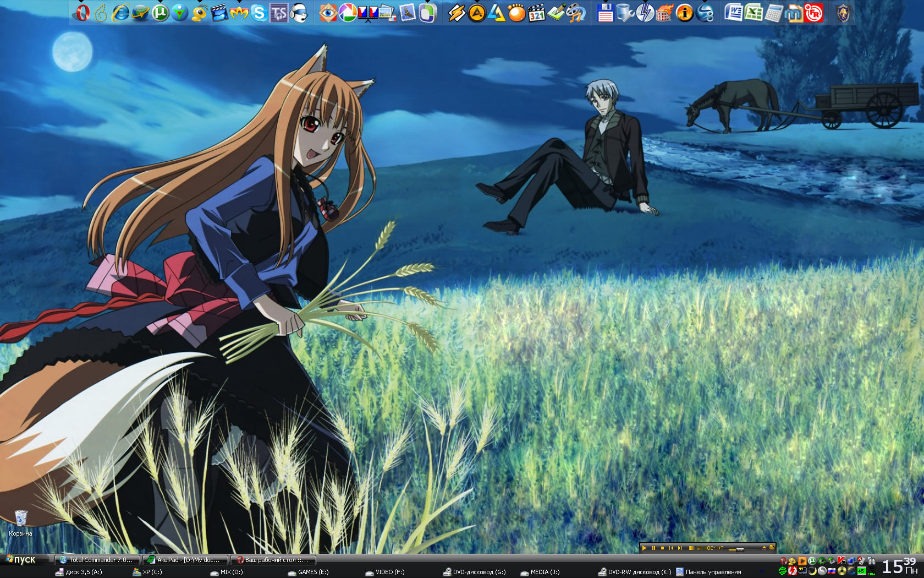Launch ABBYY FineReader red icon
Image resolution: width=924 pixels, height=578 pixels.
pos(813,12)
